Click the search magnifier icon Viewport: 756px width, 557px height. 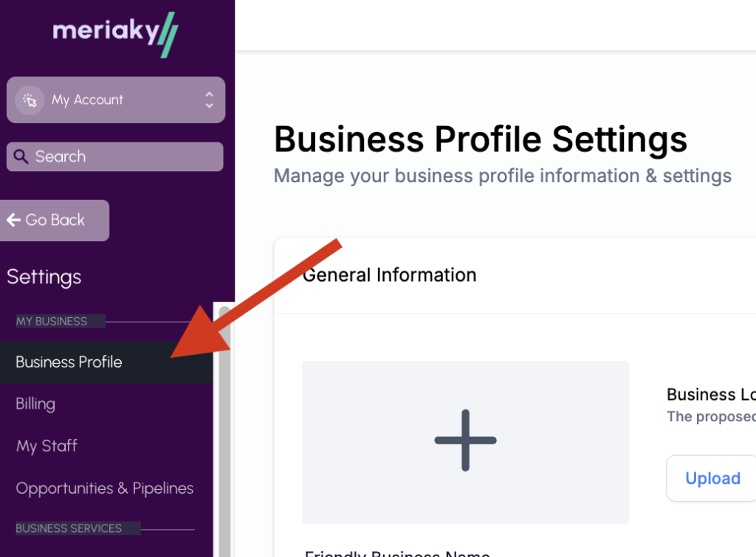click(20, 156)
